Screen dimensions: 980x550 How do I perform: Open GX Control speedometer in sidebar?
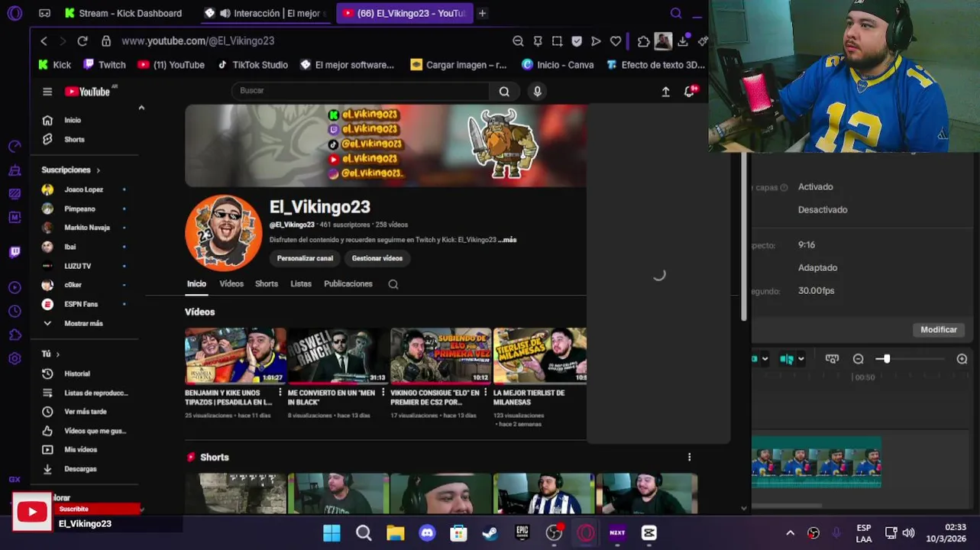pyautogui.click(x=15, y=146)
